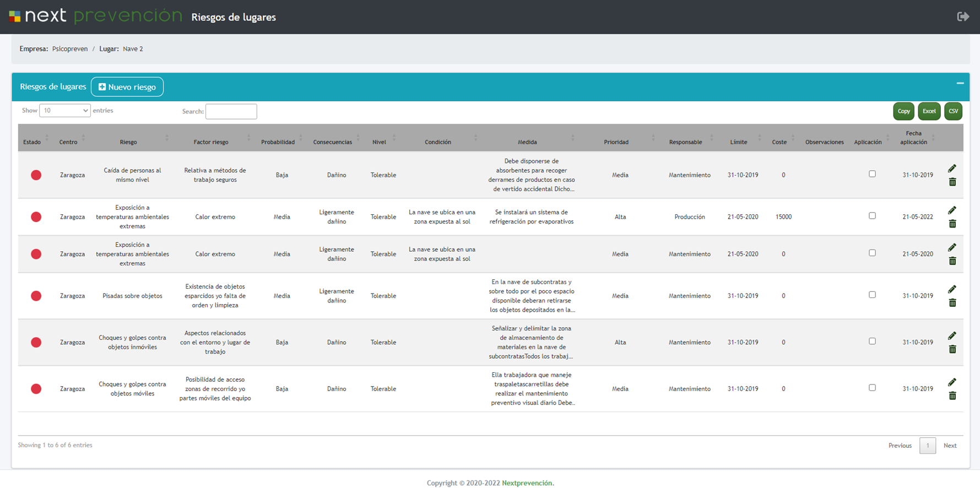Edit the Choques contra objetos inmóviles risk
Viewport: 980px width, 488px height.
(x=952, y=336)
